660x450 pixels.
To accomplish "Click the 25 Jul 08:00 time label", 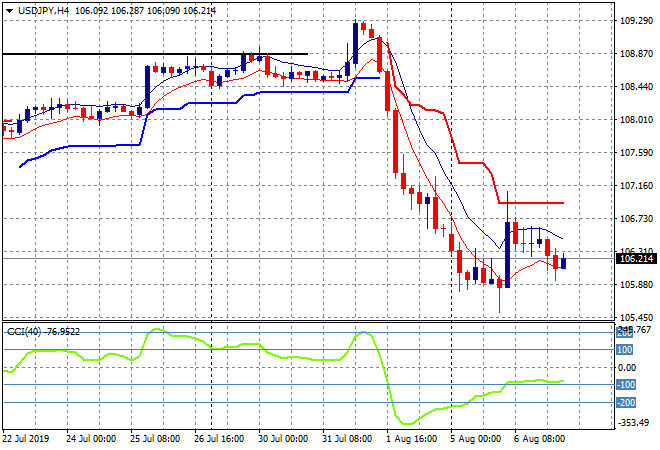I will point(155,439).
